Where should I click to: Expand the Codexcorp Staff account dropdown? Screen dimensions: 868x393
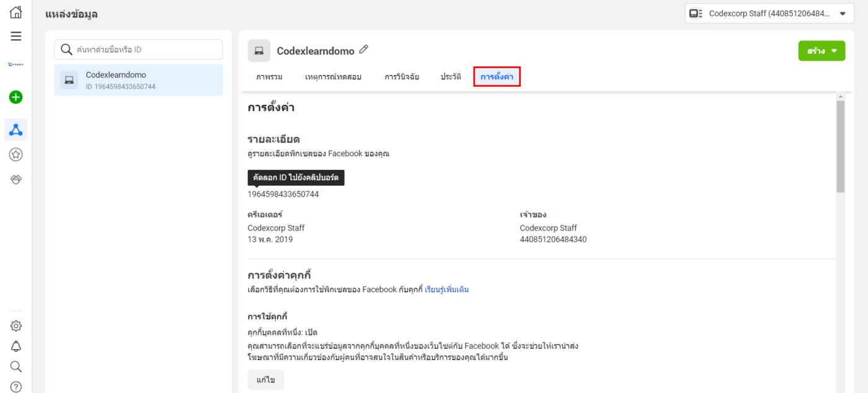[x=766, y=14]
